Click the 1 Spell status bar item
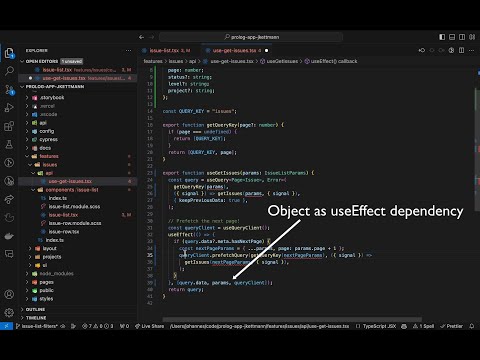This screenshot has height=360, width=480. 424,326
